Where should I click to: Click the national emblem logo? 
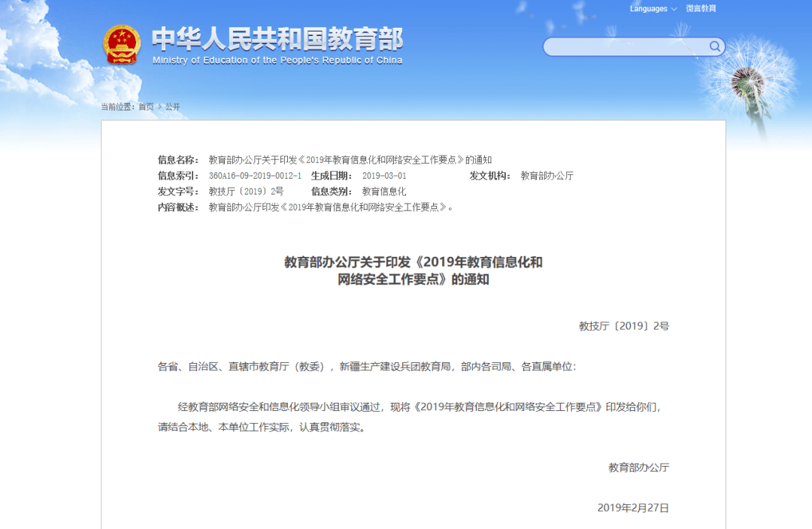(122, 44)
